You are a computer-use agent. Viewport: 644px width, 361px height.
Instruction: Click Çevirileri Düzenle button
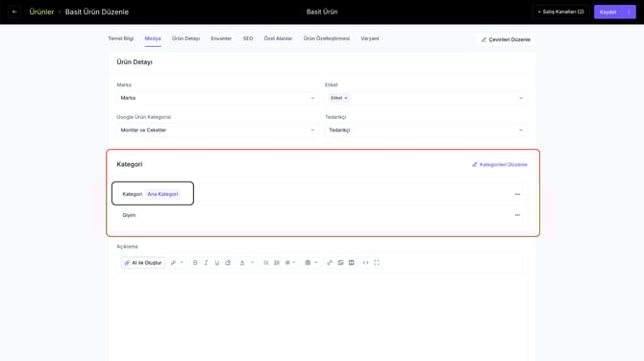(x=506, y=39)
